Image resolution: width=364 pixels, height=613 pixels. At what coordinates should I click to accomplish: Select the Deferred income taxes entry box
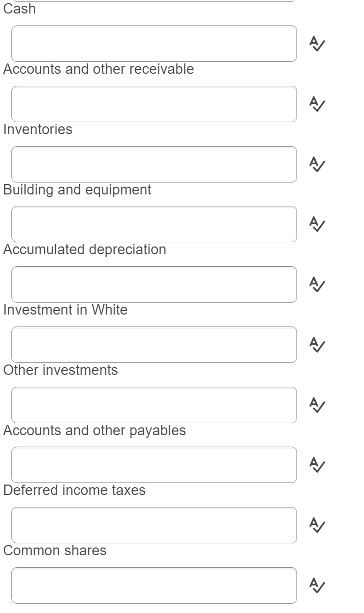point(153,525)
